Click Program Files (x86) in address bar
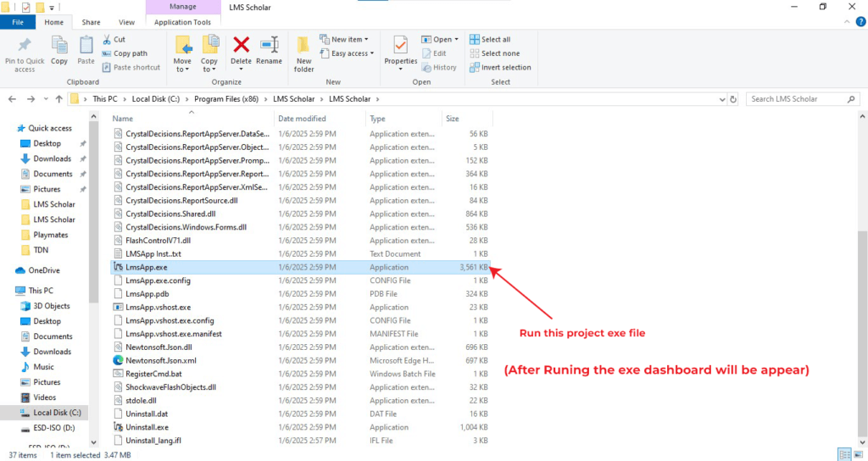This screenshot has height=461, width=868. (x=226, y=98)
